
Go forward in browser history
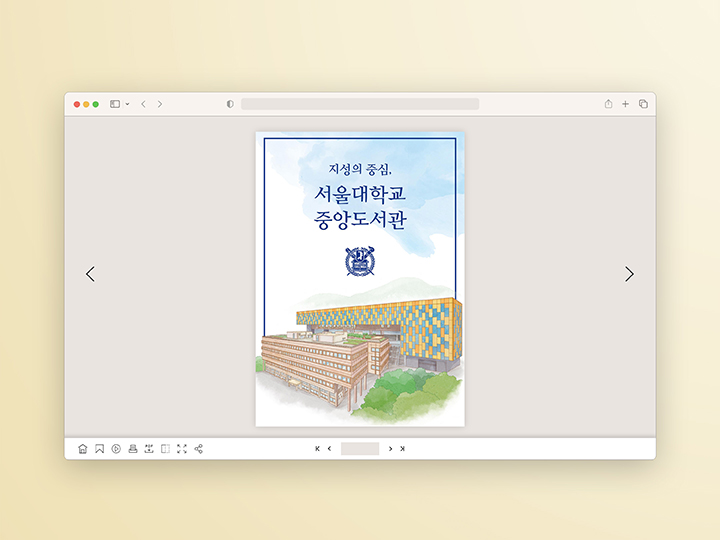pyautogui.click(x=160, y=104)
